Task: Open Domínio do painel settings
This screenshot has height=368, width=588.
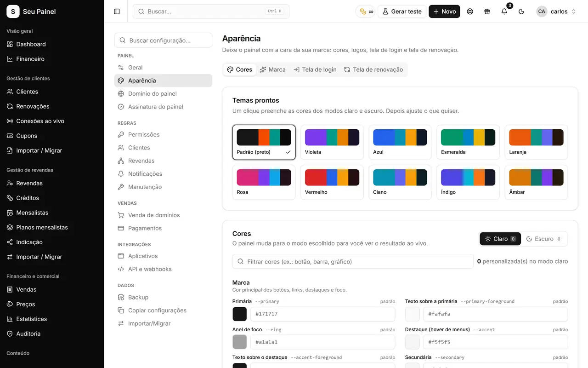Action: [x=163, y=93]
